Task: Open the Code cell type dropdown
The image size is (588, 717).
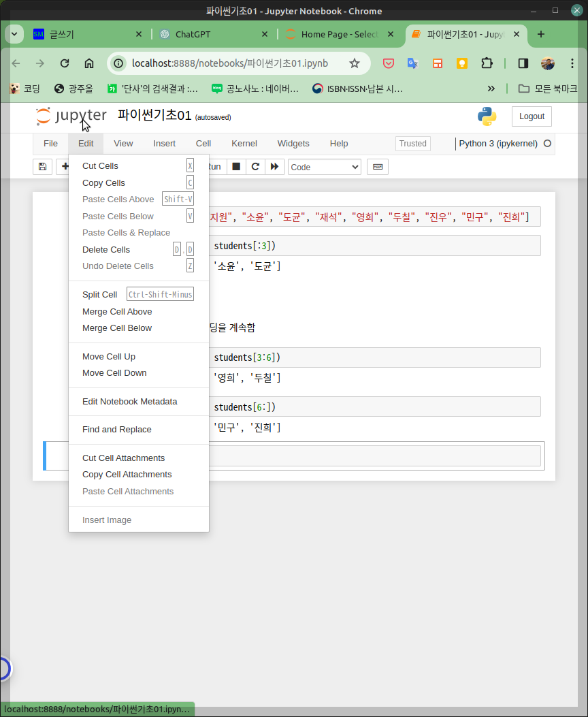Action: click(324, 167)
